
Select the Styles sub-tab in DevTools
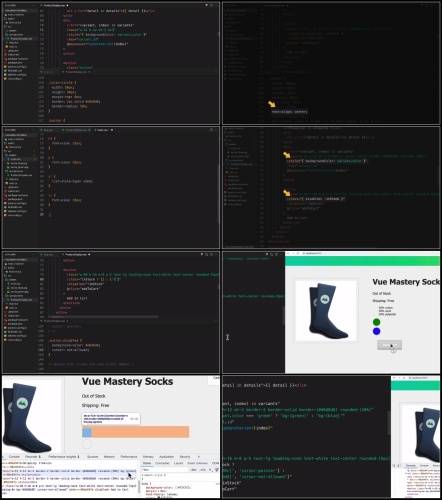[147, 463]
